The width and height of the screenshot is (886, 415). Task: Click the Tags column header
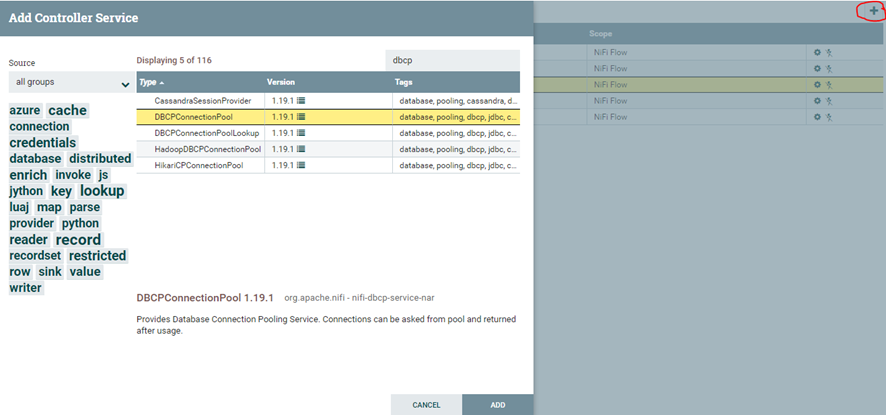click(403, 82)
